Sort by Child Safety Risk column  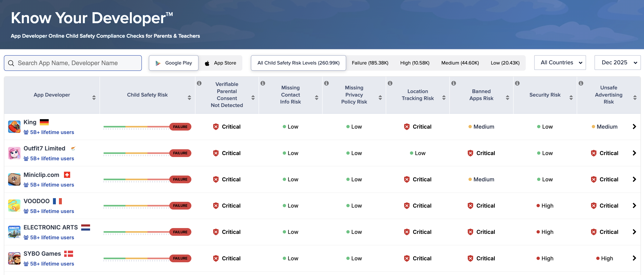pos(189,97)
